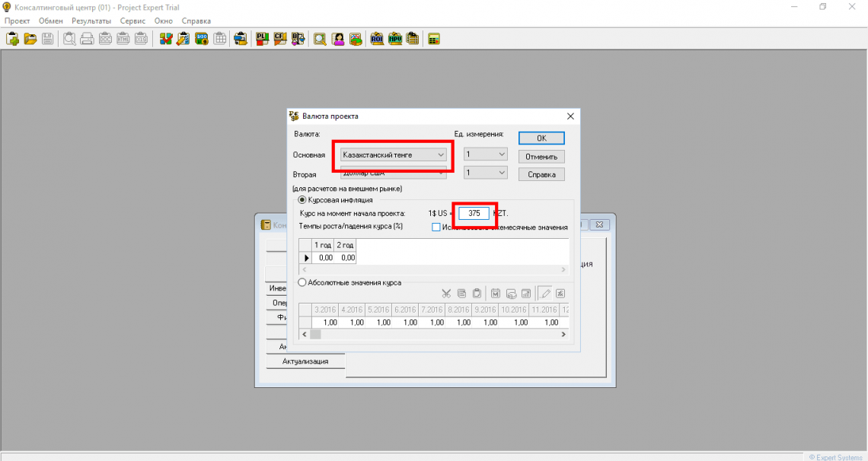The width and height of the screenshot is (868, 461).
Task: Open the PL profit-loss report icon
Action: point(263,39)
